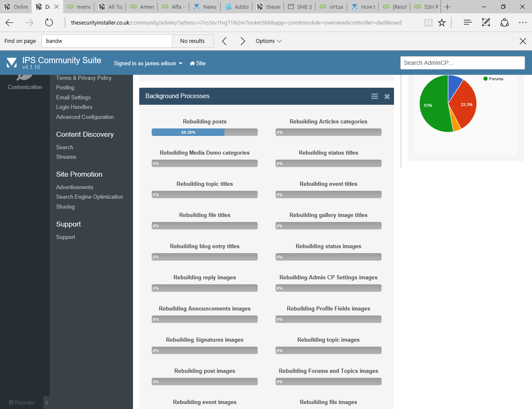The width and height of the screenshot is (532, 409).
Task: Click the Search AdminCP field
Action: (462, 63)
